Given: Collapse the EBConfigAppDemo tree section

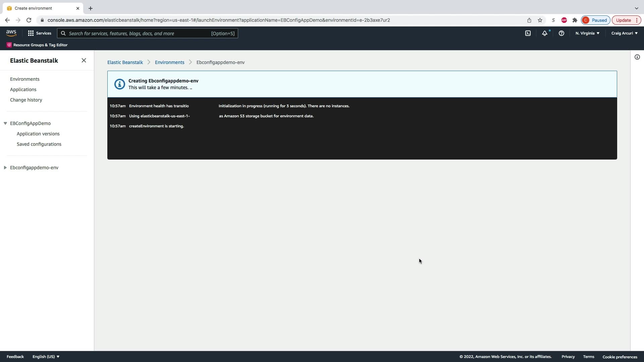Looking at the screenshot, I should [x=5, y=123].
